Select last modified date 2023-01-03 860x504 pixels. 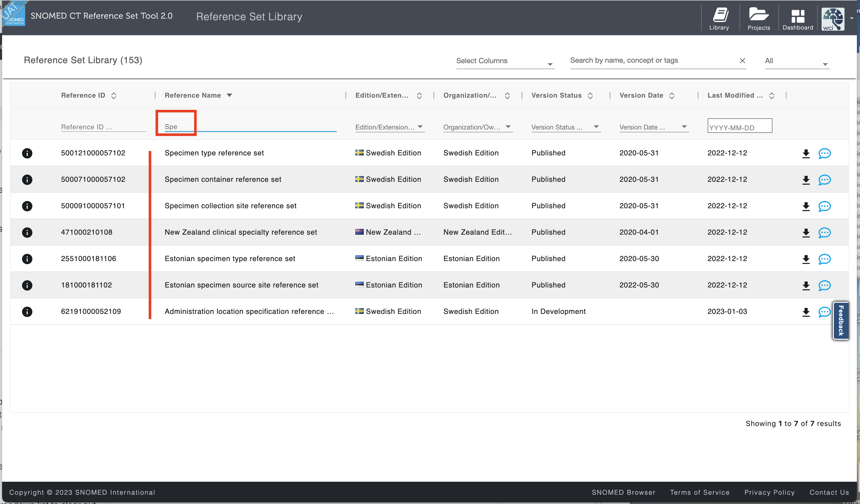(x=727, y=312)
